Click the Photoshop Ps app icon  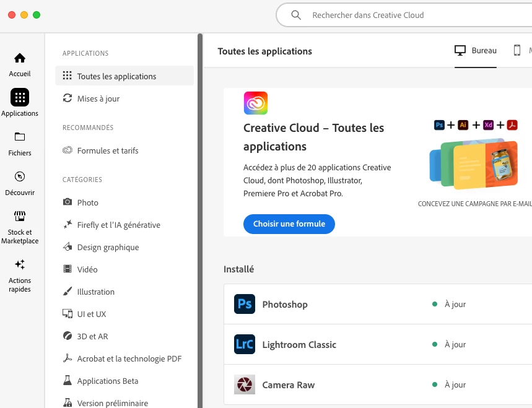[244, 304]
